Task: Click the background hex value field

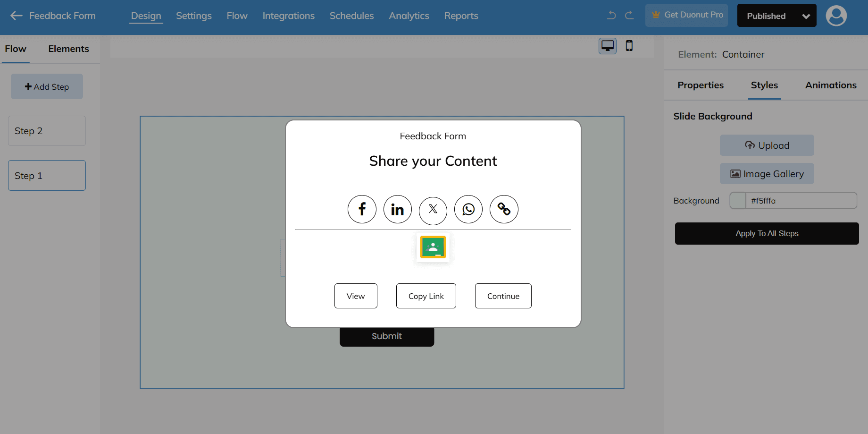Action: point(801,201)
